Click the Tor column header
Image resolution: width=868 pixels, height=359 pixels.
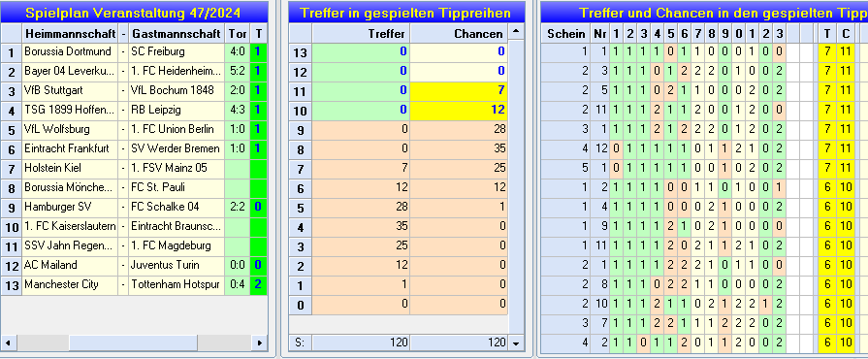[238, 34]
